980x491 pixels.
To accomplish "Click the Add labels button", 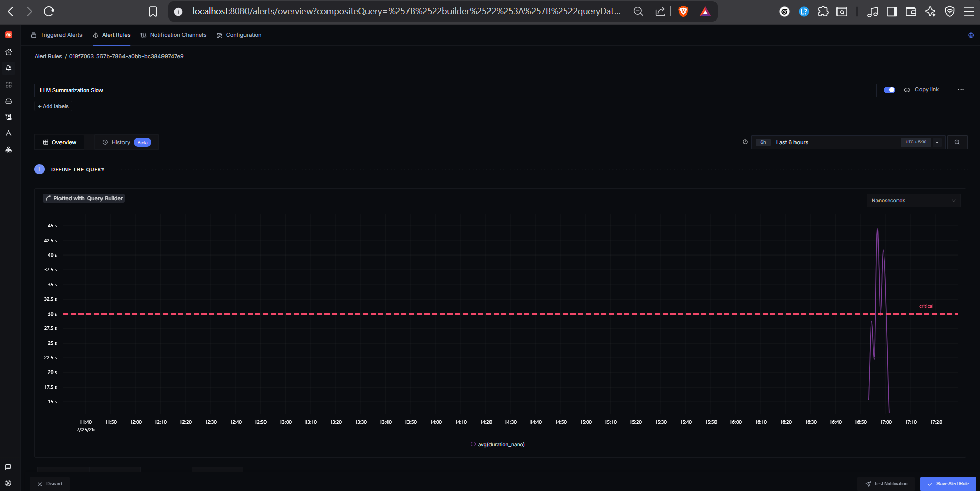I will coord(53,106).
